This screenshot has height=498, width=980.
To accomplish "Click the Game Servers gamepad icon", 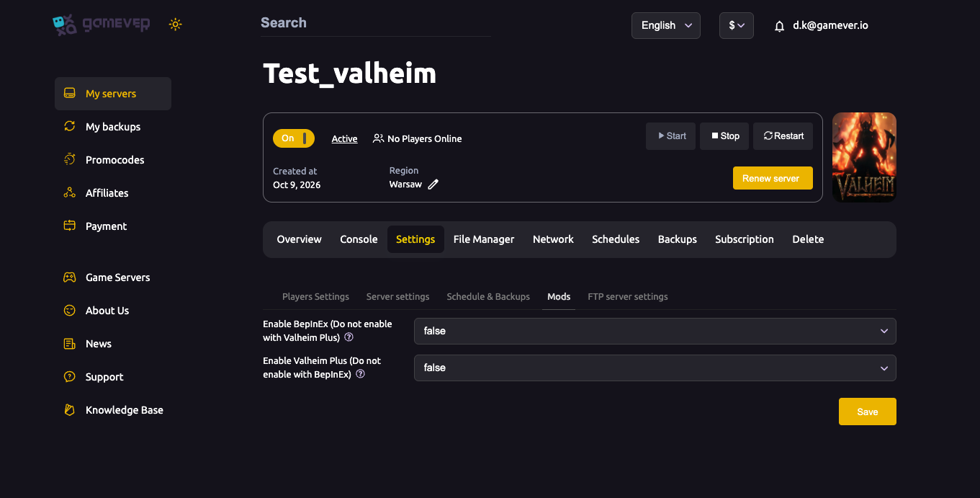I will click(70, 277).
